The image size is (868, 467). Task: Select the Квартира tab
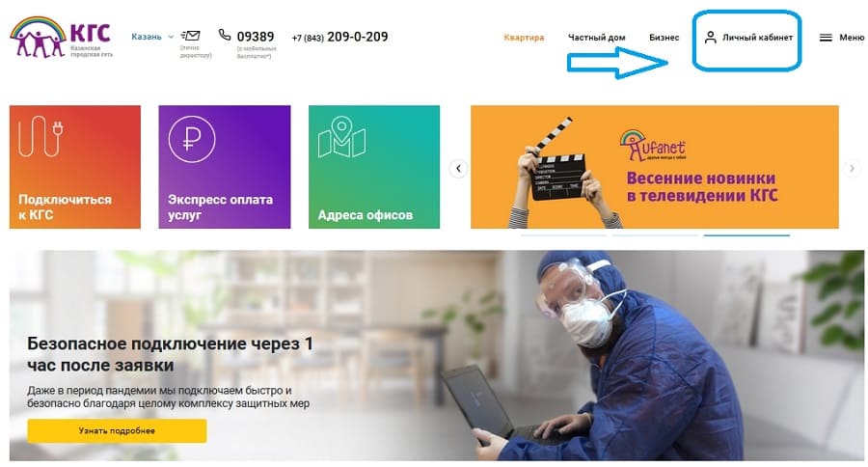[524, 38]
